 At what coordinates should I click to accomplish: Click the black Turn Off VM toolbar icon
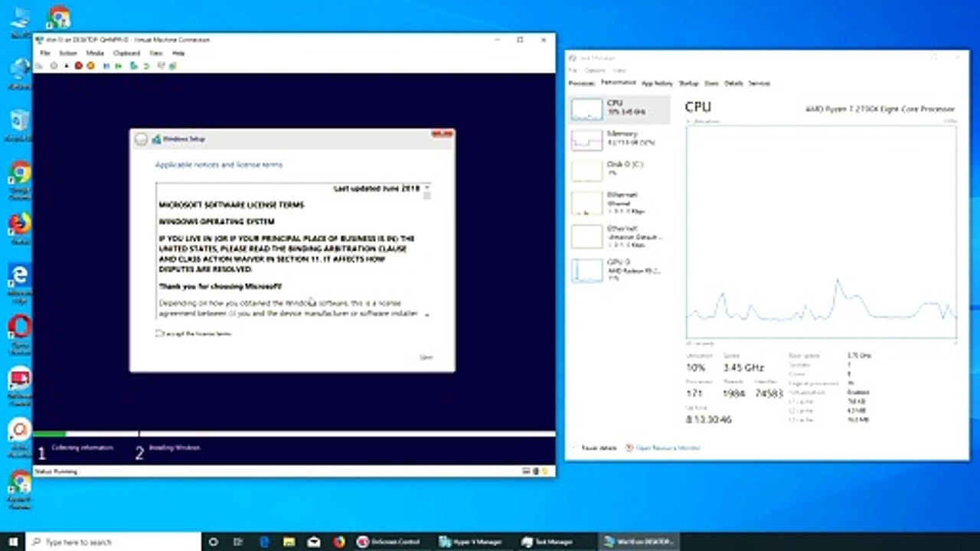click(x=67, y=66)
